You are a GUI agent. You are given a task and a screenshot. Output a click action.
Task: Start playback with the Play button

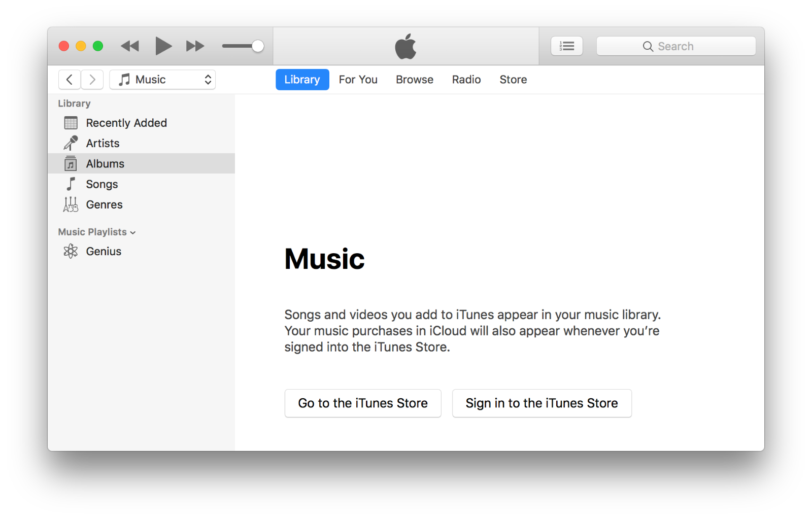coord(163,46)
